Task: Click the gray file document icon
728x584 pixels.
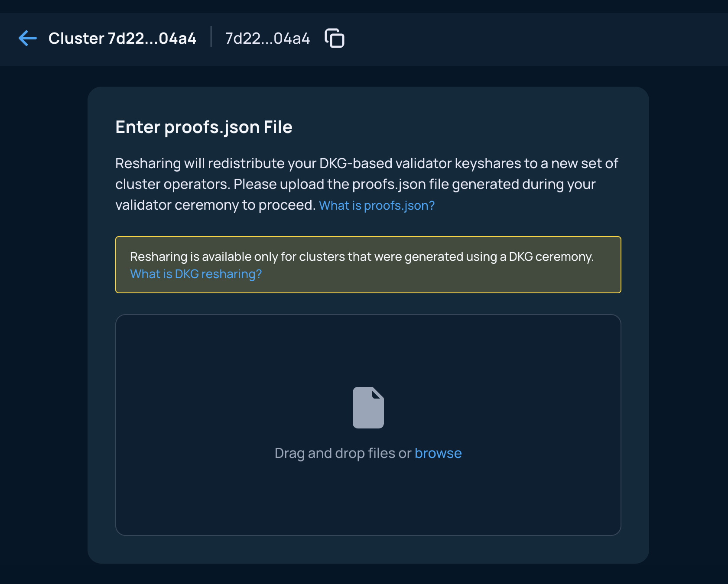Action: tap(368, 408)
